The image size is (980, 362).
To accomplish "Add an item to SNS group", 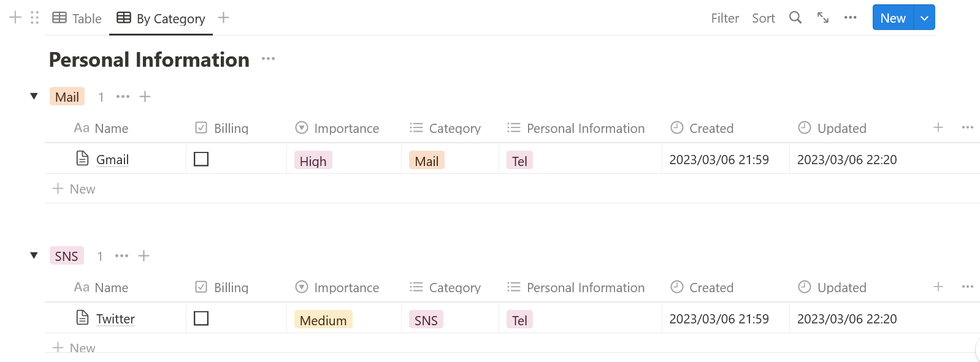I will coord(144,256).
